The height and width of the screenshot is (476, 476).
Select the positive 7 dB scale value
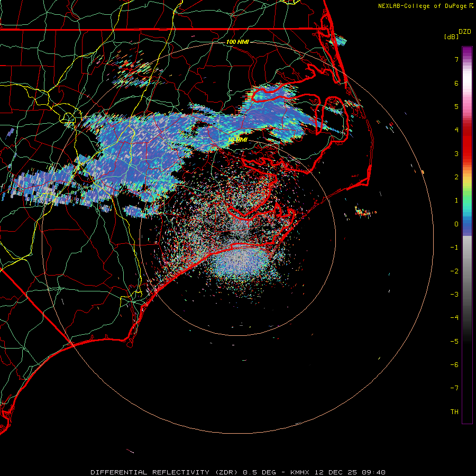click(456, 59)
